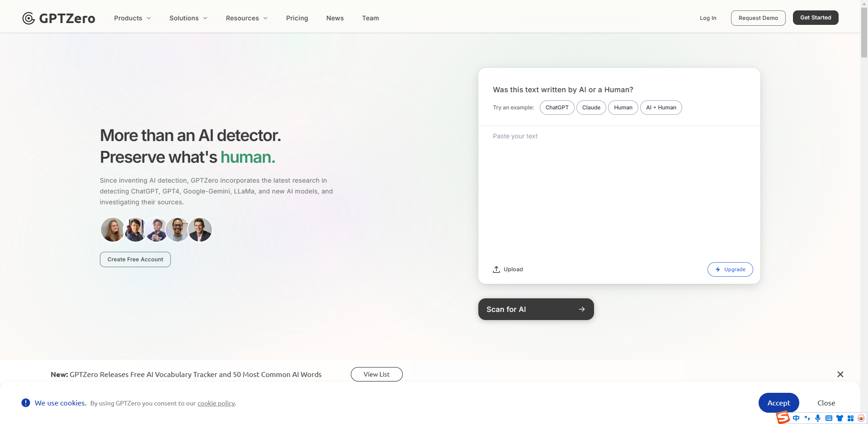The height and width of the screenshot is (424, 868).
Task: Open the Resources dropdown menu
Action: click(x=246, y=18)
